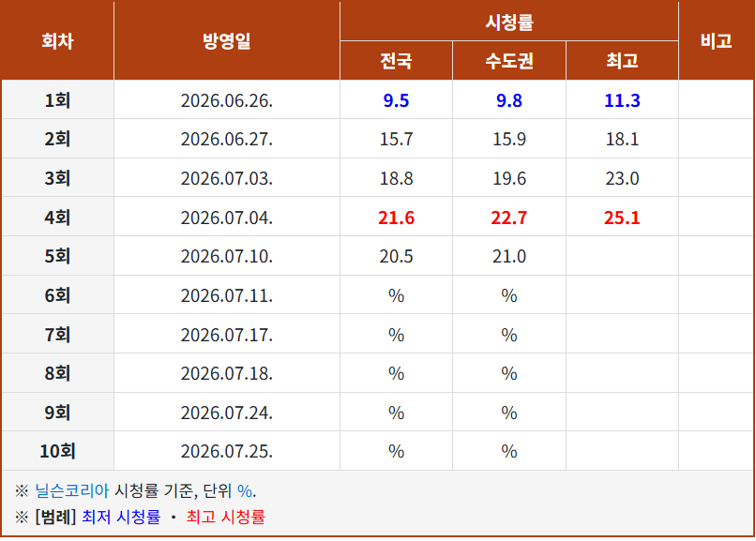This screenshot has width=756, height=541.
Task: Click the 20.5 rating for 5회
Action: [x=396, y=256]
